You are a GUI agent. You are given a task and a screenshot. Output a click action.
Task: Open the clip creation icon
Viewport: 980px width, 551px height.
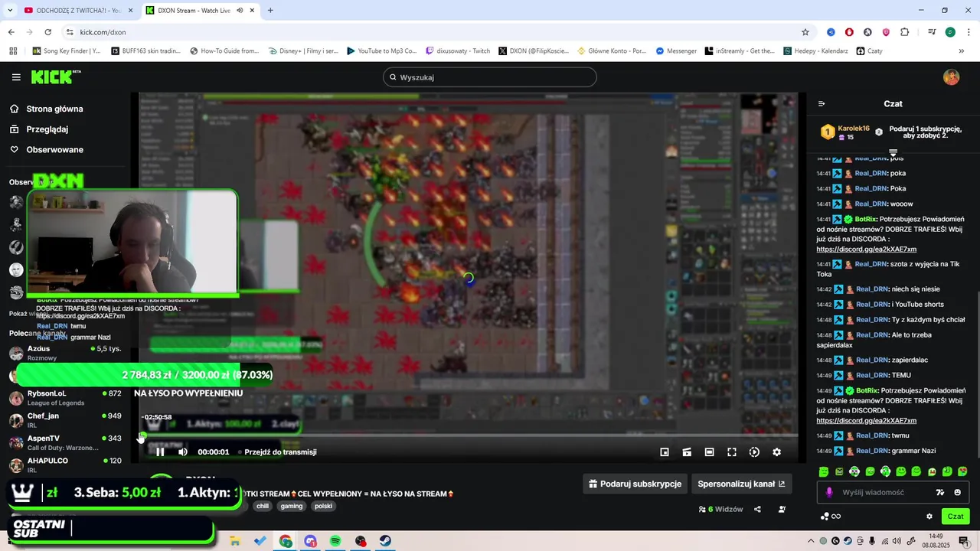click(x=687, y=452)
